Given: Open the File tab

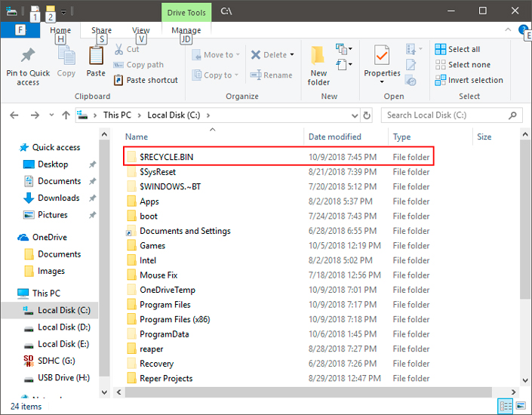Looking at the screenshot, I should pyautogui.click(x=20, y=30).
